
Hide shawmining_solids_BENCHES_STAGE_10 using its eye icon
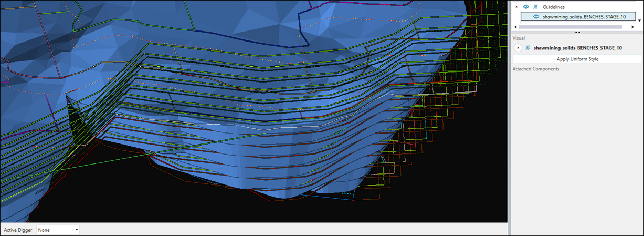[x=536, y=16]
